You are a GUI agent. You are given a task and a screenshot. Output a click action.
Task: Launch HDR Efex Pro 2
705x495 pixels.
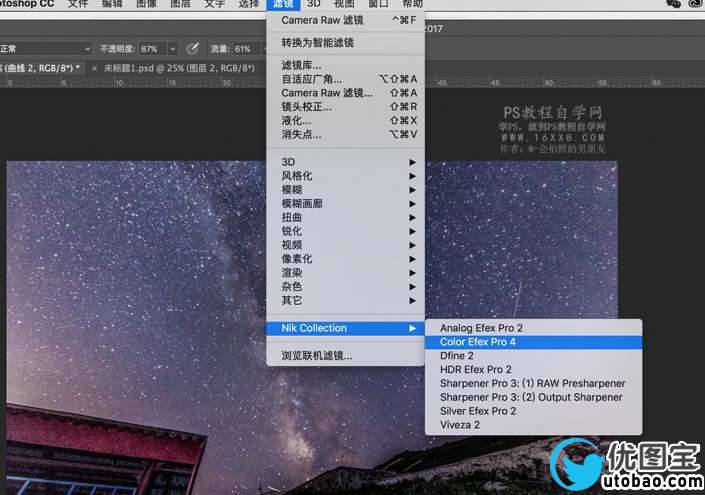point(533,370)
